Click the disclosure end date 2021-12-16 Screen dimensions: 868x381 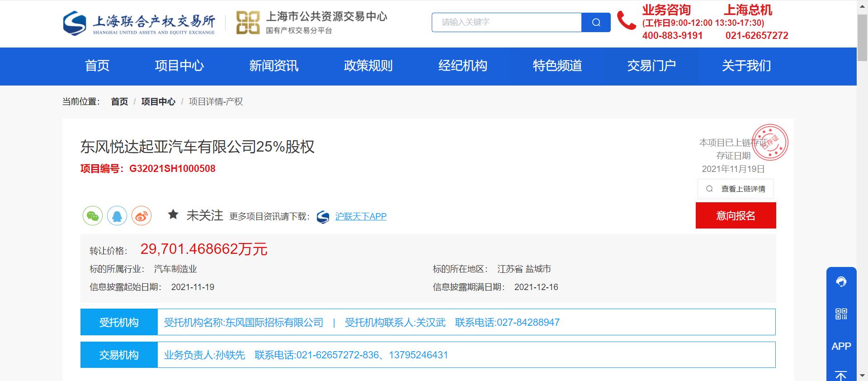(536, 287)
